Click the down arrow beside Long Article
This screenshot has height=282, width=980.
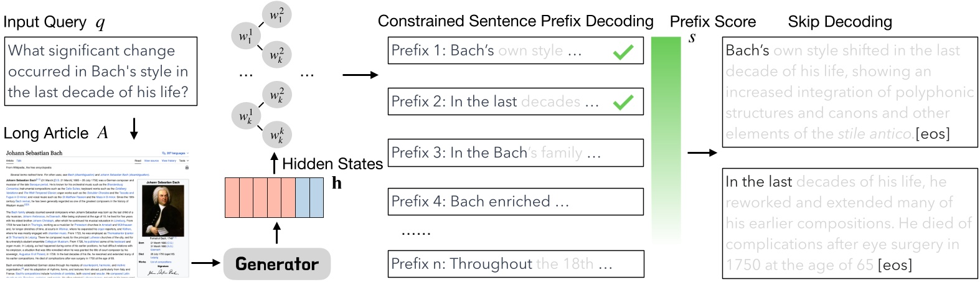[x=133, y=129]
